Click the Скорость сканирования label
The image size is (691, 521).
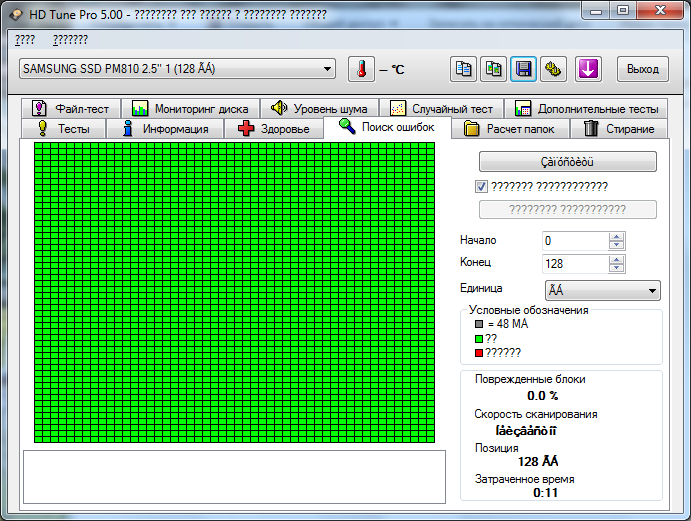(536, 414)
